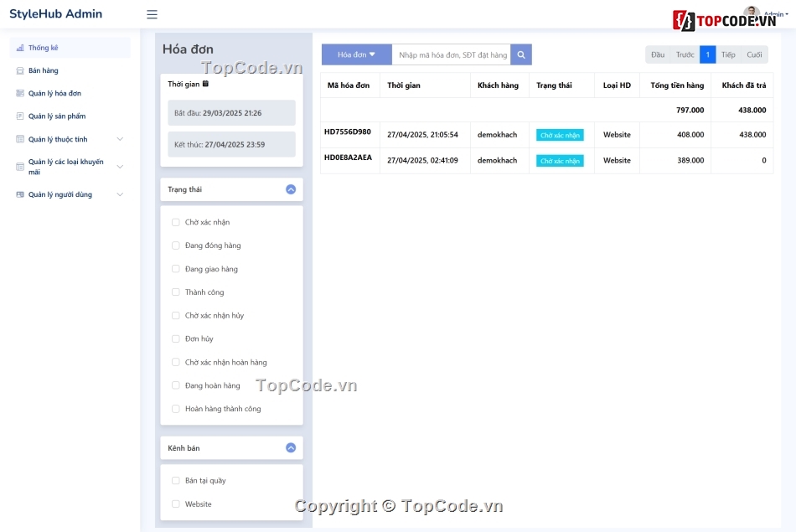
Task: Click the Quản lý hóa đơn invoice icon
Action: 19,93
